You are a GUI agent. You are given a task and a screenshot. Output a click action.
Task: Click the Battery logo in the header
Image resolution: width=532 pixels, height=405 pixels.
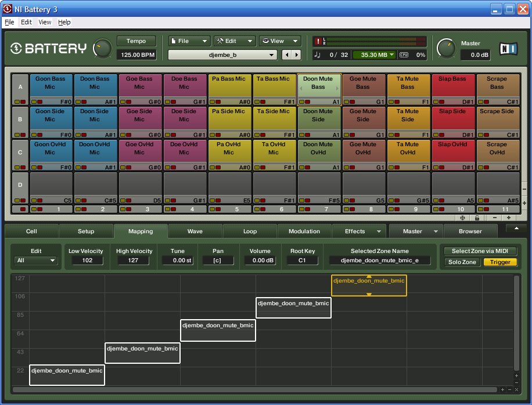point(48,49)
